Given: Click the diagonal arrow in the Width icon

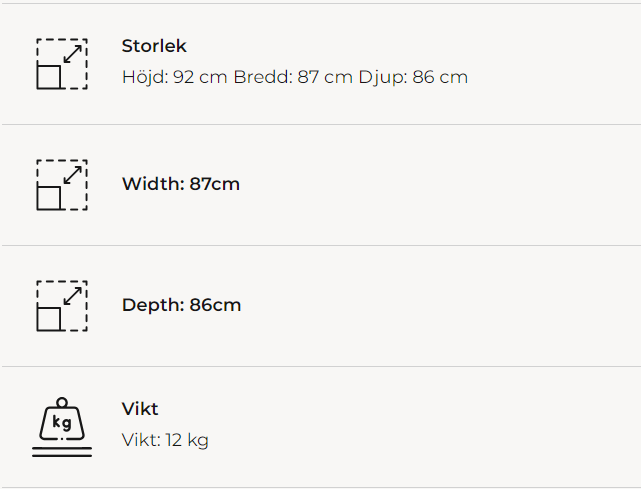Looking at the screenshot, I should click(x=72, y=175).
